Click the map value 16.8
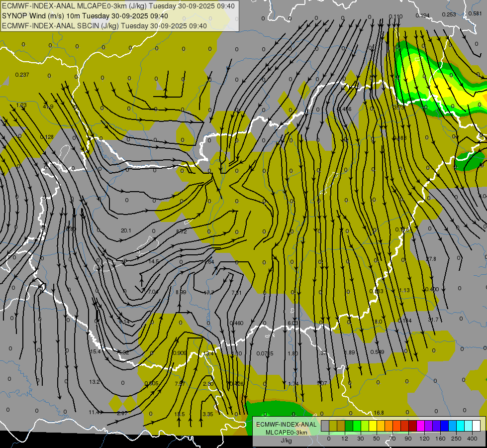This screenshot has width=487, height=448. [379, 413]
